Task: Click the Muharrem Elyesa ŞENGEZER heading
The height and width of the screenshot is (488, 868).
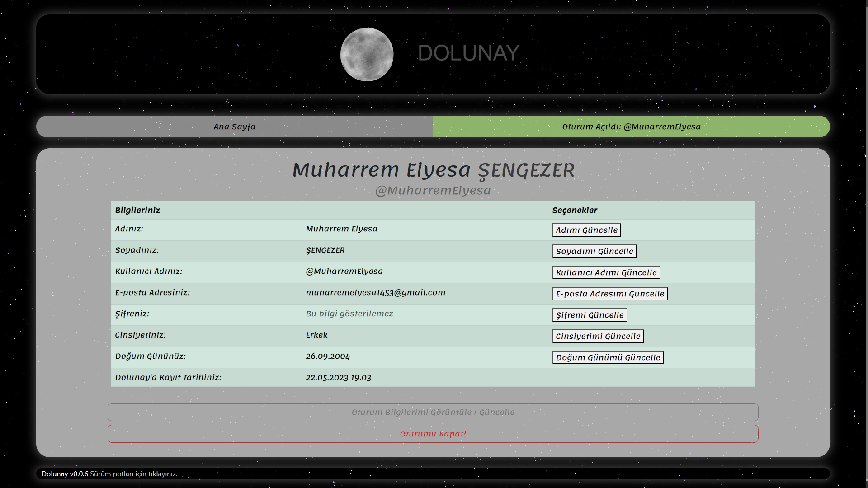Action: (x=434, y=170)
